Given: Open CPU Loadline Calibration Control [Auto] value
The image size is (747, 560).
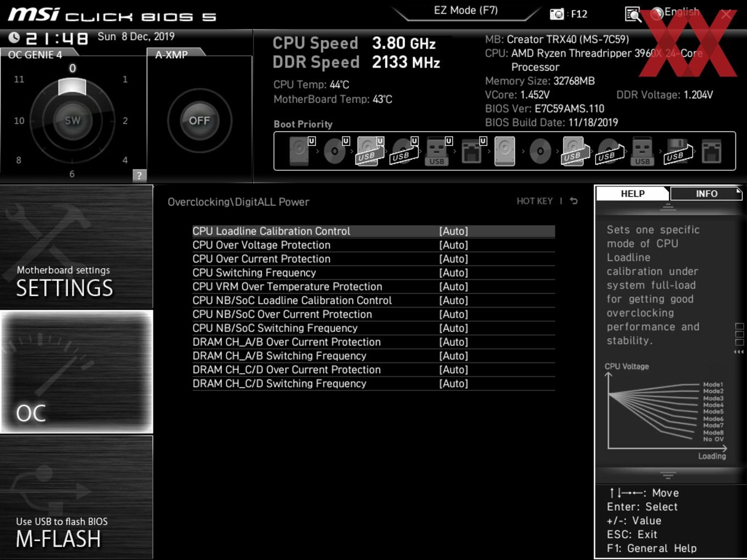Looking at the screenshot, I should (x=454, y=231).
